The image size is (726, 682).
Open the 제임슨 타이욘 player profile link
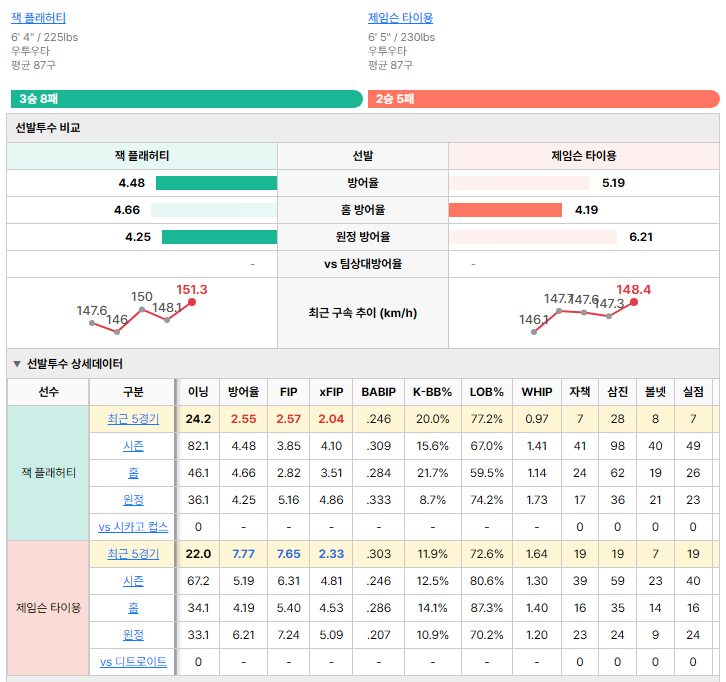(x=401, y=18)
